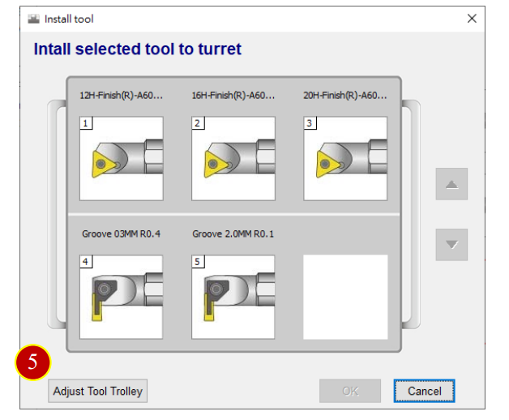Click the slot number 3 badge
The image size is (509, 420).
[310, 123]
